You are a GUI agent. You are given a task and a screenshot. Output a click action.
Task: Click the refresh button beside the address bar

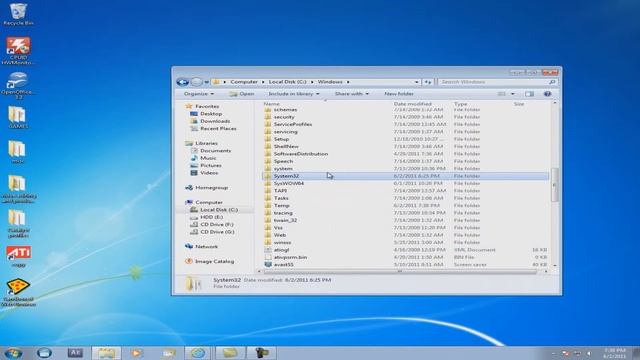(428, 82)
